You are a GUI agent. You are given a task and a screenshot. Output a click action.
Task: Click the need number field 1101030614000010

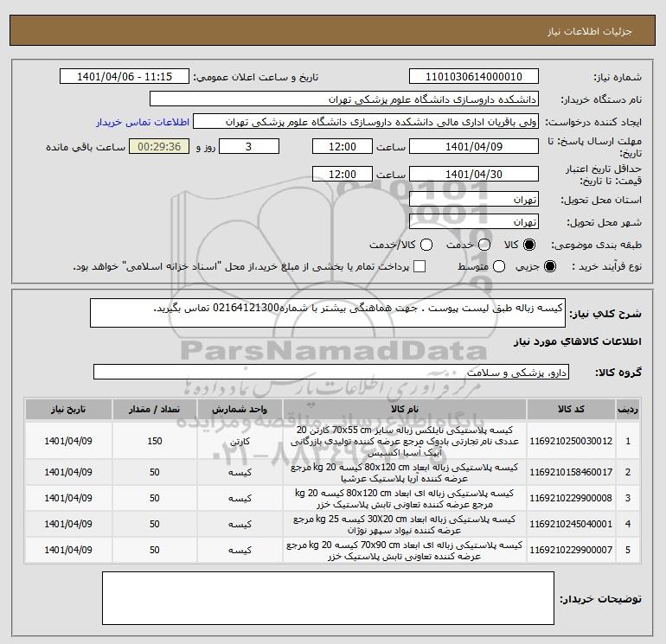click(x=474, y=76)
